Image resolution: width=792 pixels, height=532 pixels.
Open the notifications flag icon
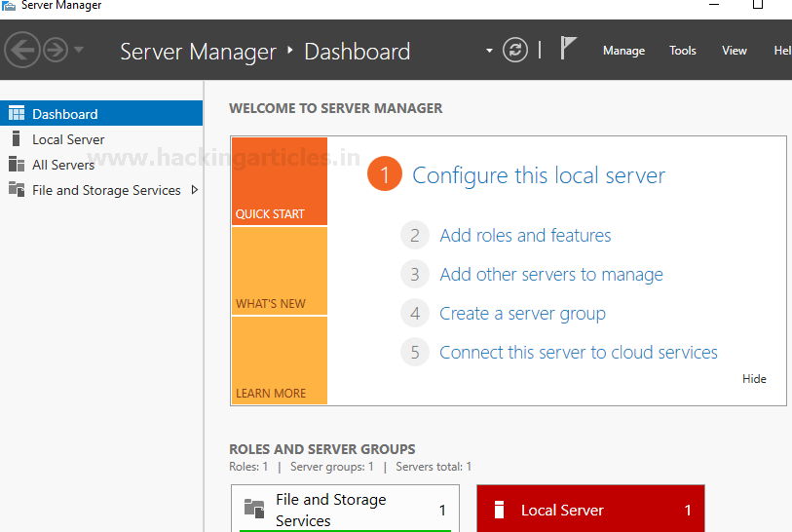pyautogui.click(x=569, y=49)
